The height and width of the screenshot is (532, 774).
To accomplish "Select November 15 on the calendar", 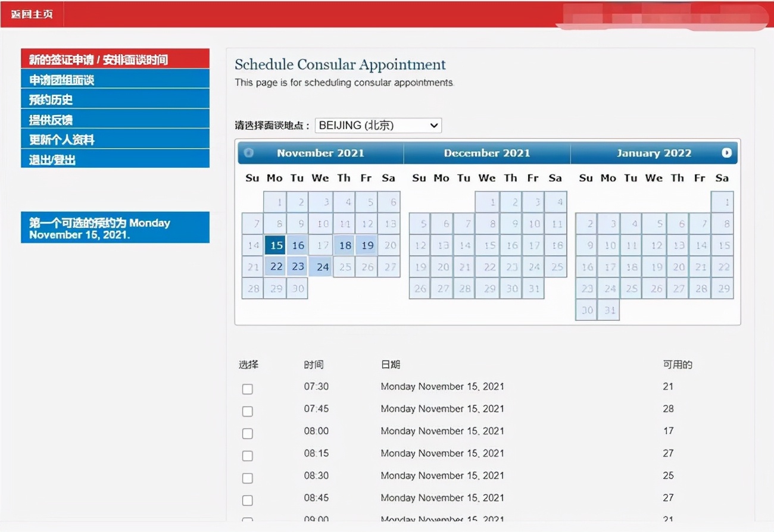I will pyautogui.click(x=276, y=245).
